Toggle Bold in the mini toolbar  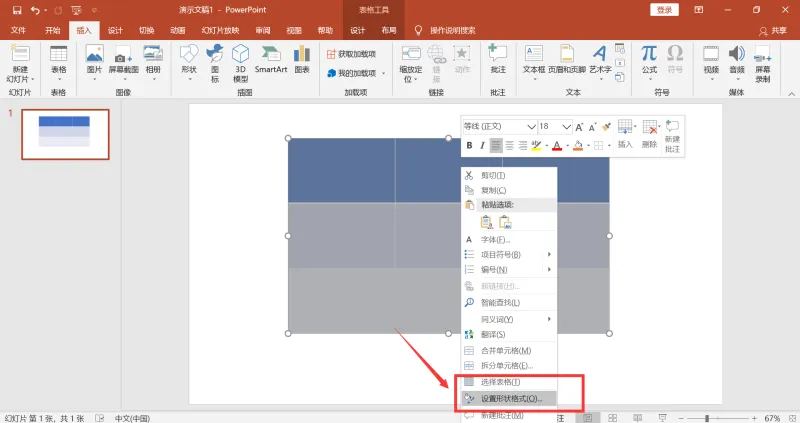[x=469, y=146]
